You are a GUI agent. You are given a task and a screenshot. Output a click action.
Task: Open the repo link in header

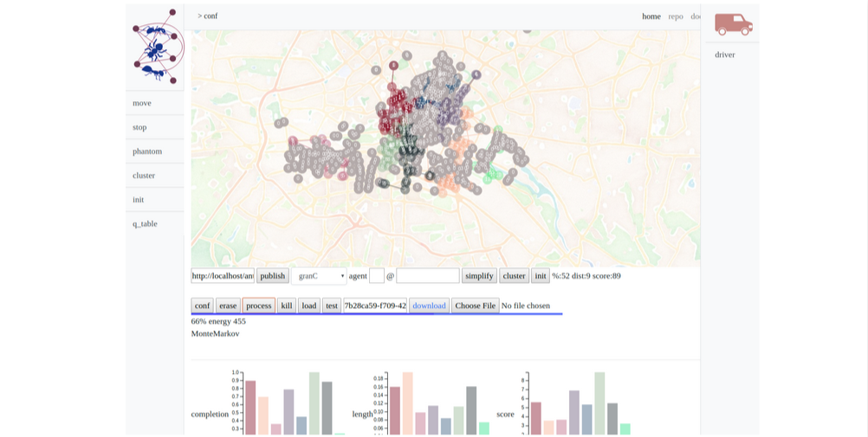pyautogui.click(x=676, y=16)
